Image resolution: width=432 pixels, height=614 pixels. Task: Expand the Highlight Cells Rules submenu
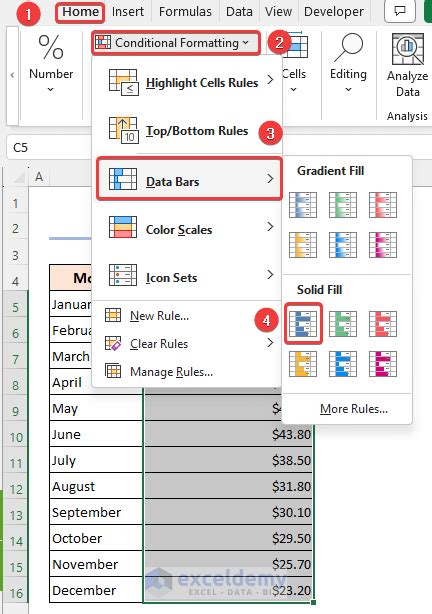(189, 82)
